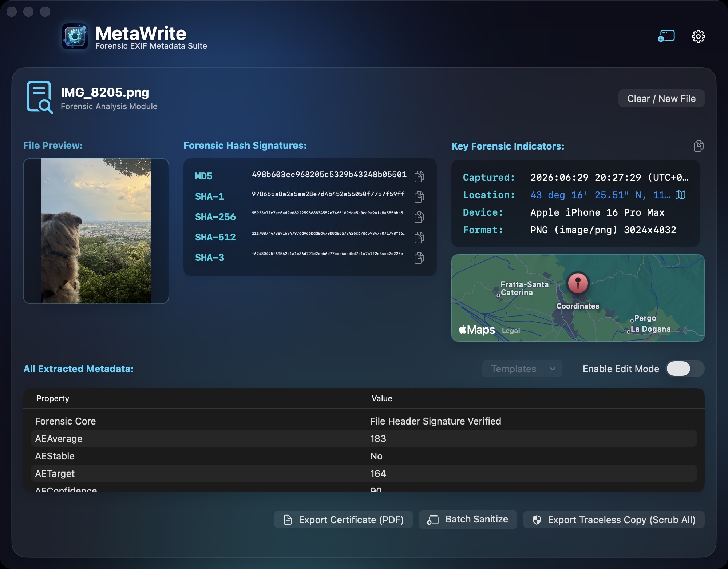The width and height of the screenshot is (728, 569).
Task: Click the MetaWrite app logo icon
Action: [75, 36]
